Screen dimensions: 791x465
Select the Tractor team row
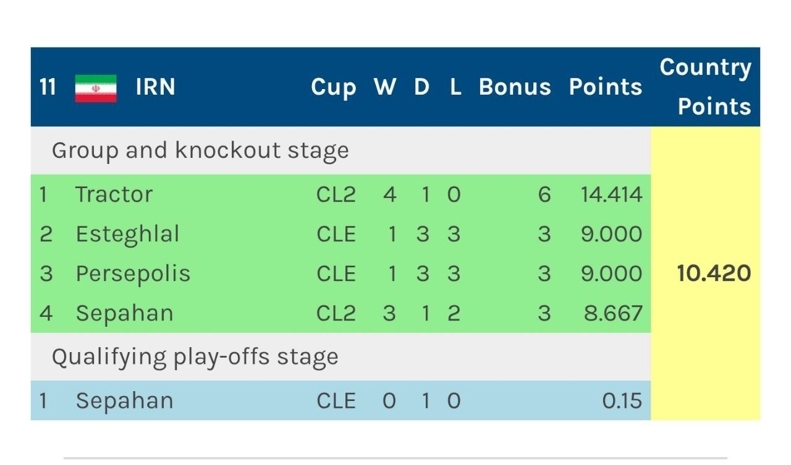click(x=341, y=195)
